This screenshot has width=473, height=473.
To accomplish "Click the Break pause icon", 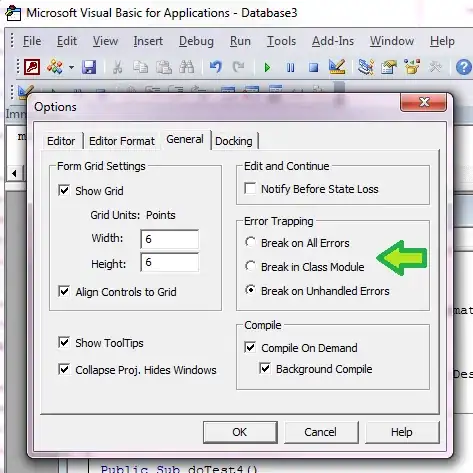I will [x=290, y=68].
